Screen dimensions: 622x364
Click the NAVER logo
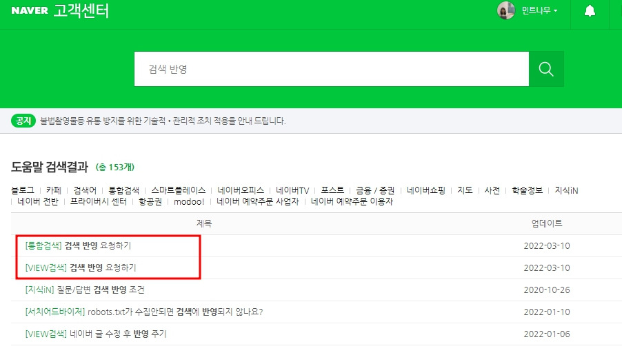point(30,10)
